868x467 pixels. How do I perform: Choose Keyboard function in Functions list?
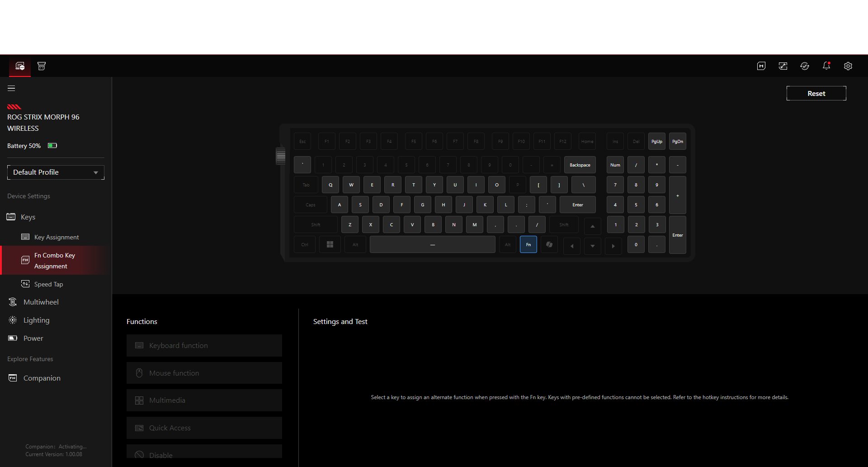pyautogui.click(x=204, y=345)
